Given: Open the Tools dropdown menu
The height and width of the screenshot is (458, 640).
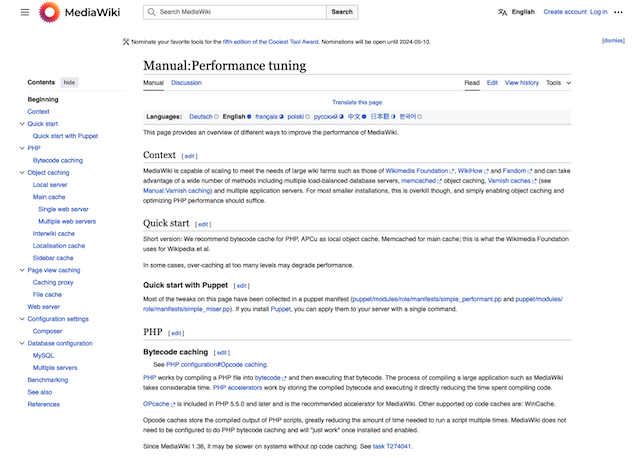Looking at the screenshot, I should click(557, 82).
